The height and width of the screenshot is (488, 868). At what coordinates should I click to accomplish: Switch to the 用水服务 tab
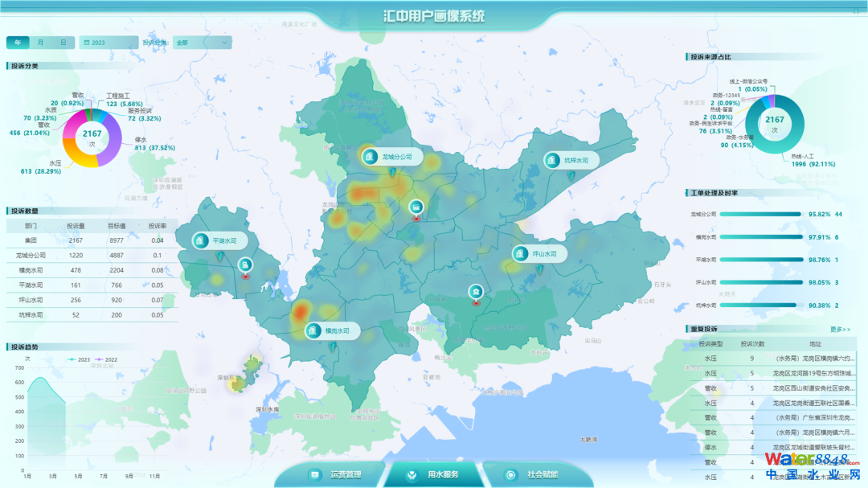434,474
